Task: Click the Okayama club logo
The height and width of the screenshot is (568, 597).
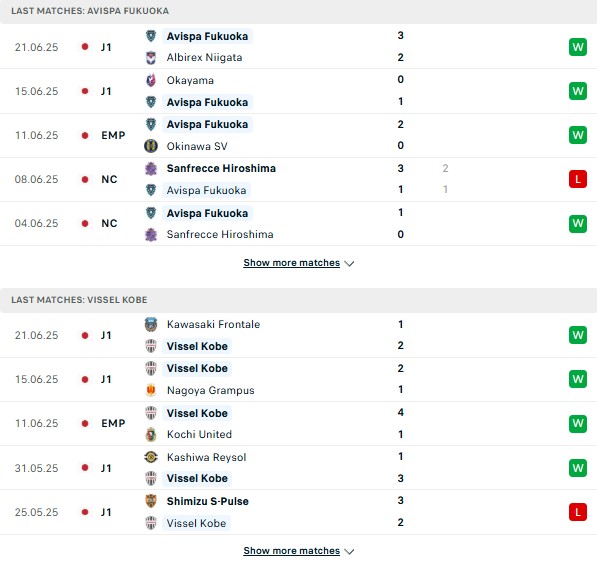Action: [151, 80]
